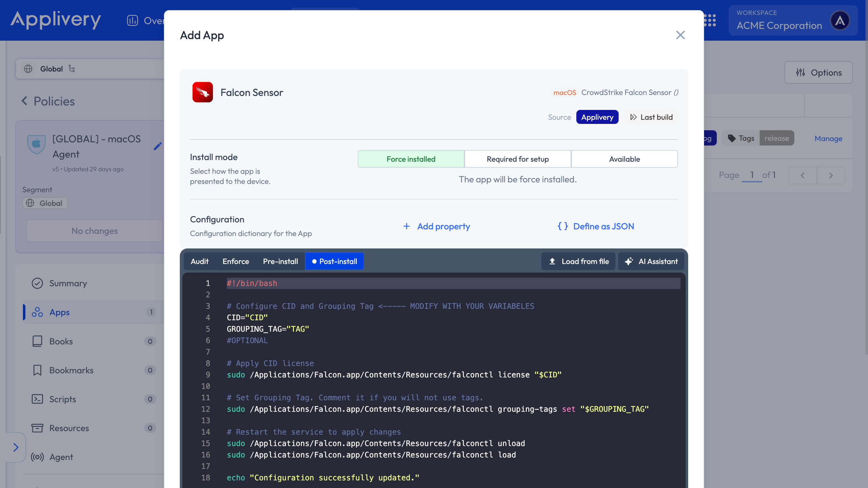
Task: Select Required for setup mode
Action: tap(518, 159)
